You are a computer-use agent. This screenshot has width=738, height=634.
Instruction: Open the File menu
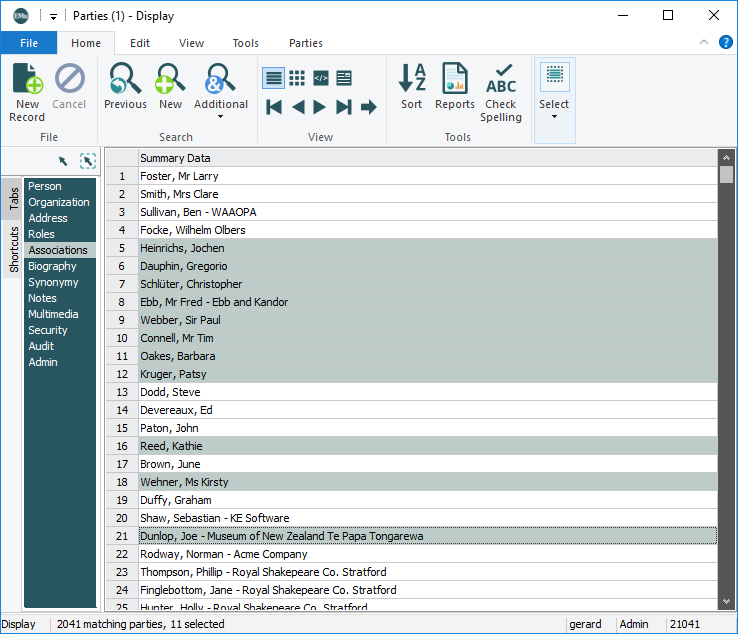click(x=29, y=43)
